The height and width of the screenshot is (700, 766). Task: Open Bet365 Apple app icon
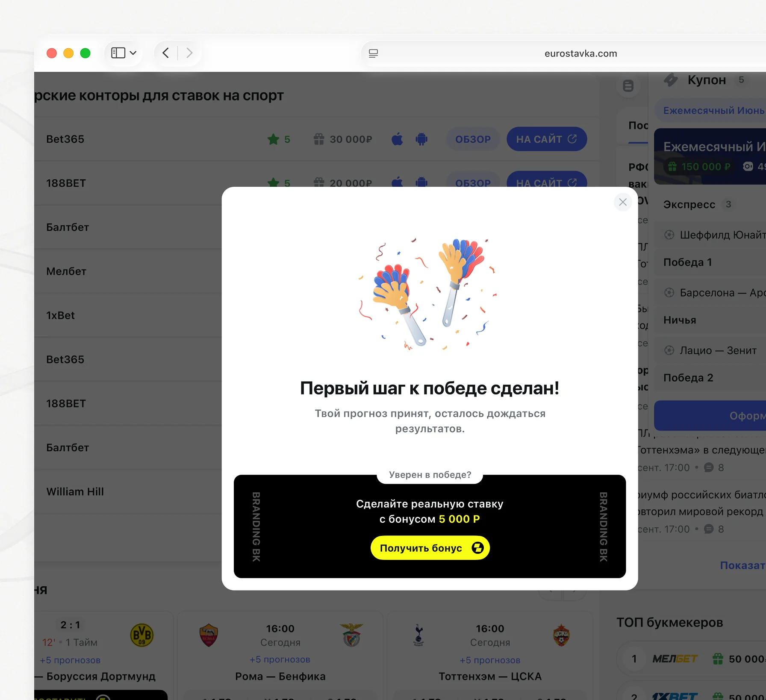pos(398,139)
